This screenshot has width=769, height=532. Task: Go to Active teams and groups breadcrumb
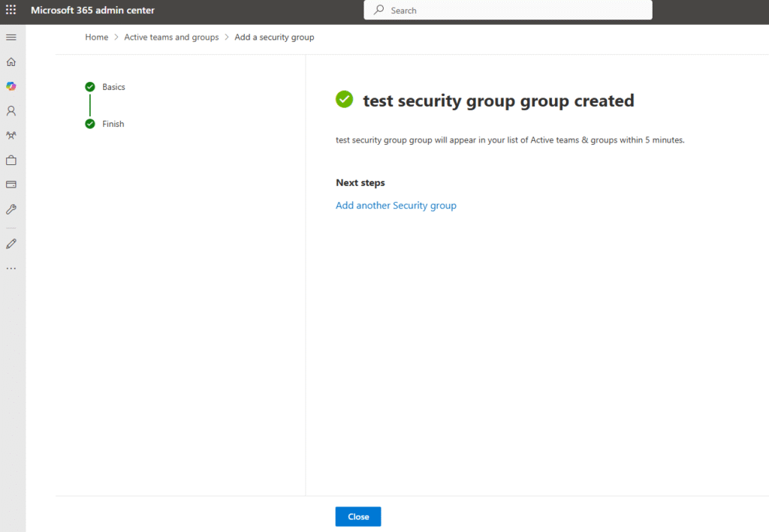(171, 38)
